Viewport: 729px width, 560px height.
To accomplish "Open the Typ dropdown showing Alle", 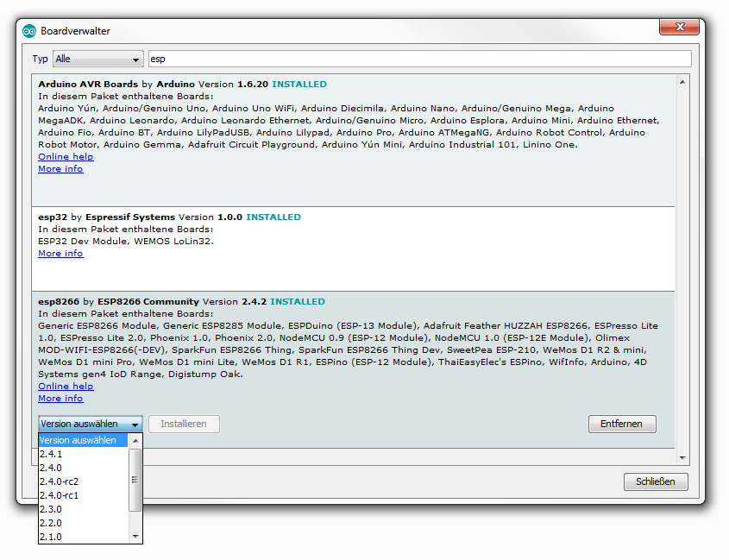I will click(x=97, y=59).
